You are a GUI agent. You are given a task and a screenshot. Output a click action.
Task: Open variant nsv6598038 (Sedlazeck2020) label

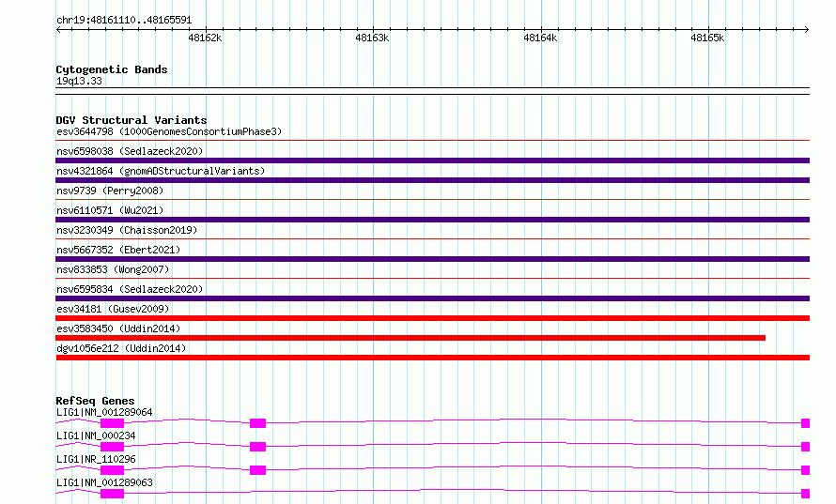point(130,151)
